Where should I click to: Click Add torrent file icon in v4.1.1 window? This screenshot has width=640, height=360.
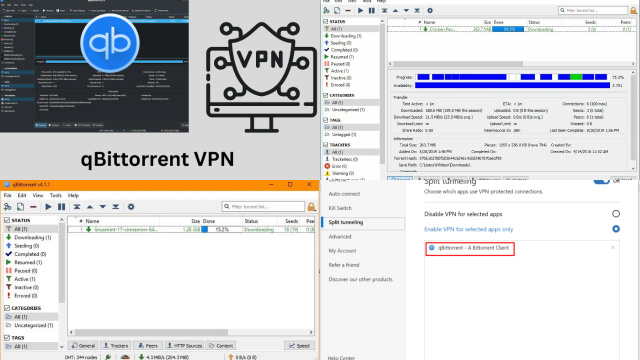tap(20, 207)
